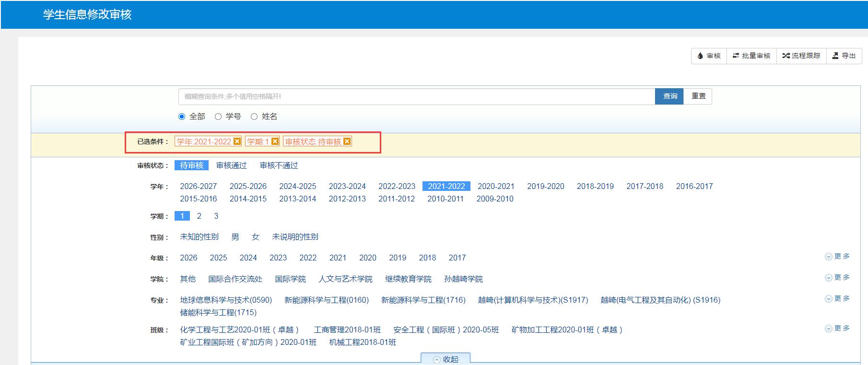Select the 姓名 radio button
Screen dimensions: 868x365
[254, 117]
